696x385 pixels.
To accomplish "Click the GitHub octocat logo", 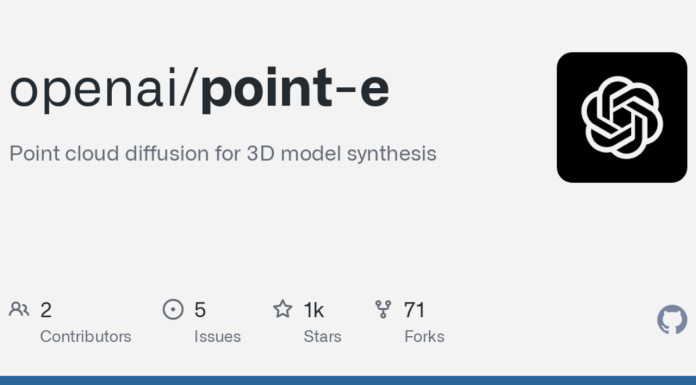I will tap(672, 319).
